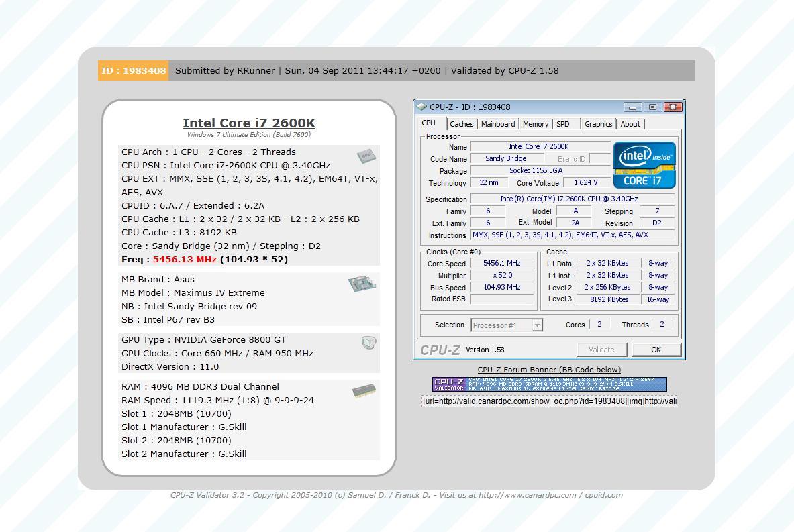Click the Windows 7 Ultimate Edition subtitle

(x=248, y=135)
